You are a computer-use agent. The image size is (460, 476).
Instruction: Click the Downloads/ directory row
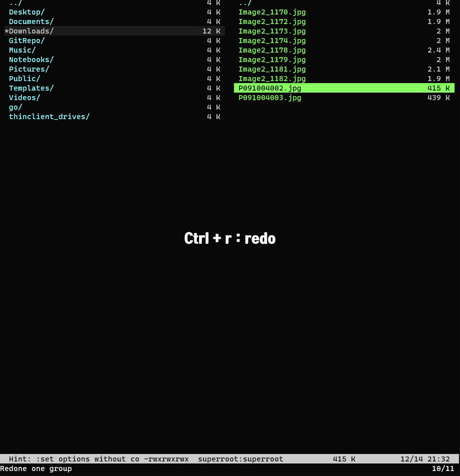[x=114, y=31]
